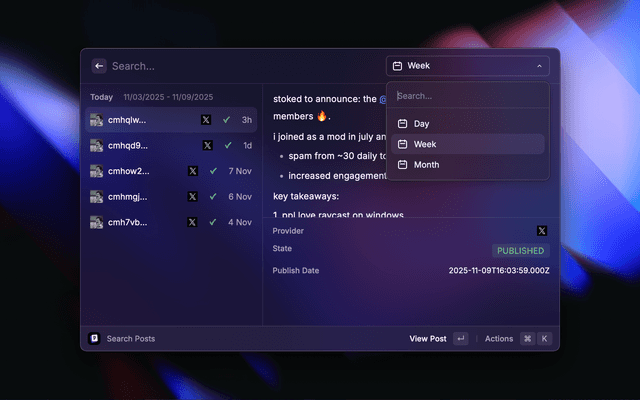Click the X icon on cmhqd9 row
Screen dimensions: 640x400
click(208, 145)
